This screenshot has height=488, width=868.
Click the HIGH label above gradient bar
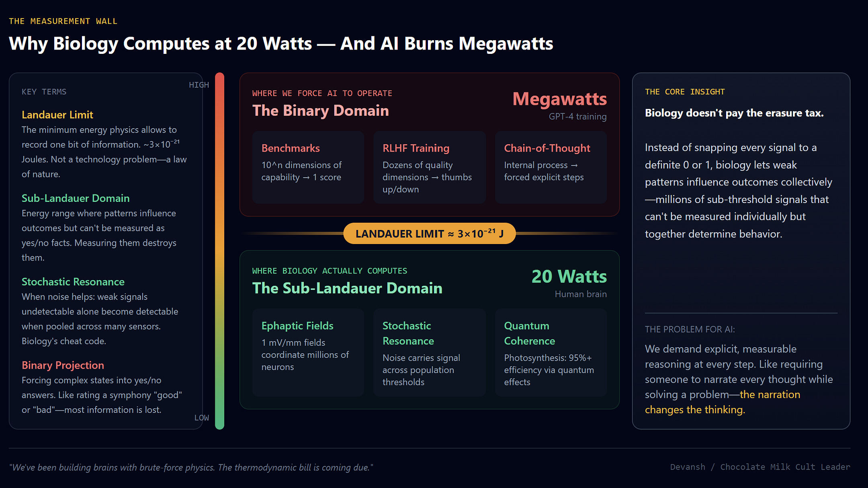point(199,85)
